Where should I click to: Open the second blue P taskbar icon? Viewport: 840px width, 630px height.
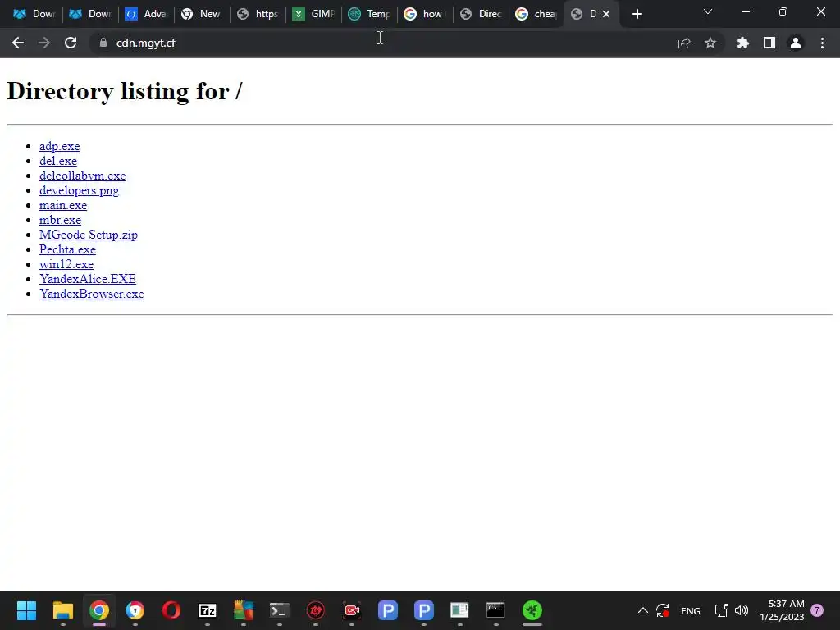click(x=424, y=610)
